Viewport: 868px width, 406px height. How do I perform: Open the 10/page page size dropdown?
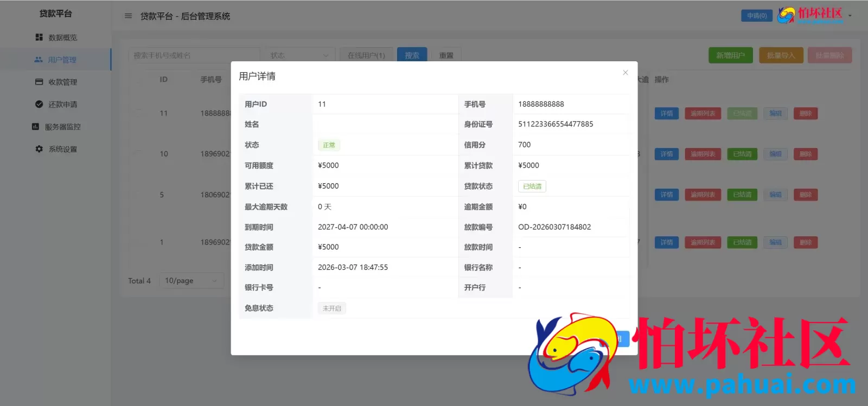[x=192, y=280]
